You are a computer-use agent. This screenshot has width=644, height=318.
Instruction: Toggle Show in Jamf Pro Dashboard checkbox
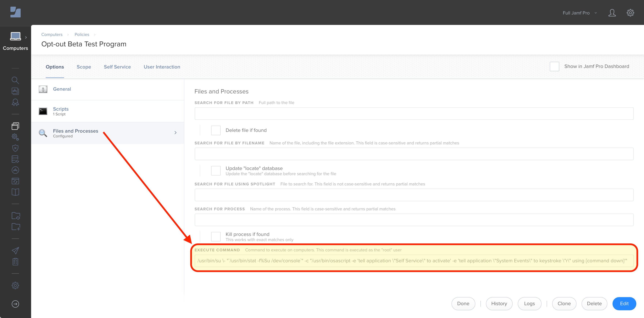tap(554, 66)
